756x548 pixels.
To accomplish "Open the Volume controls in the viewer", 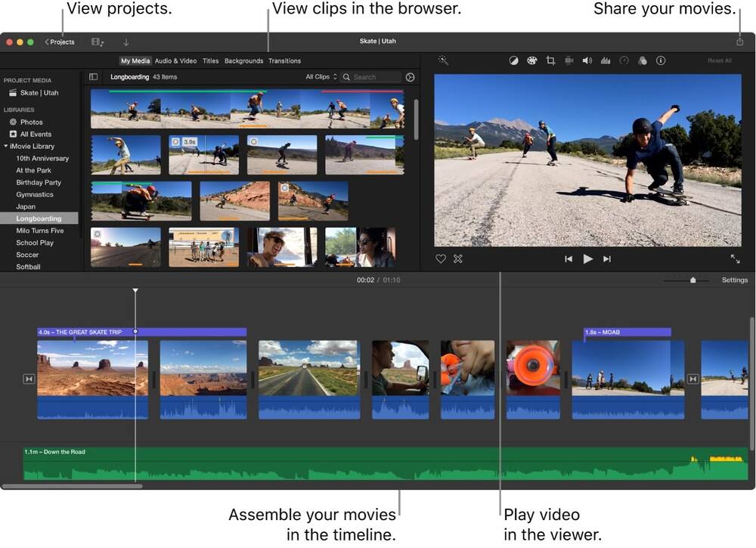I will click(587, 60).
